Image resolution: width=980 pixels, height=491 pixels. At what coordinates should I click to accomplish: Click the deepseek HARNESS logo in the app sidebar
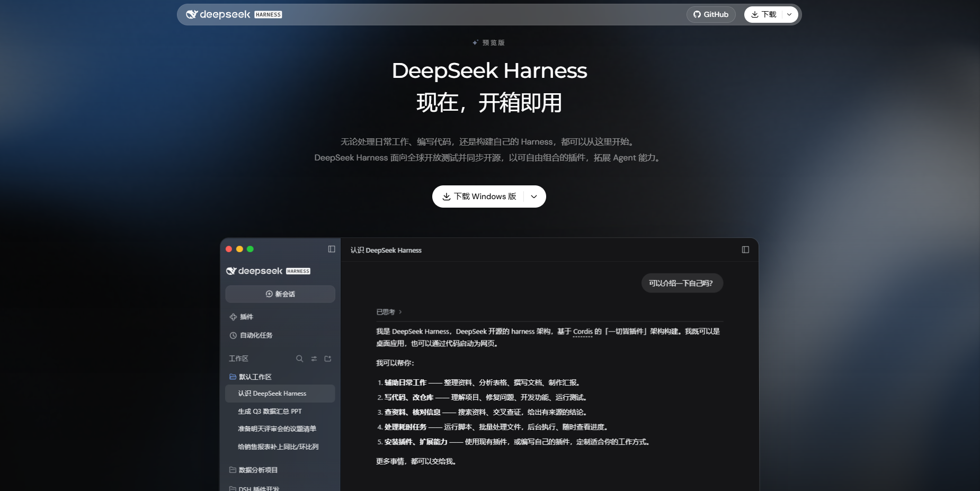click(268, 271)
